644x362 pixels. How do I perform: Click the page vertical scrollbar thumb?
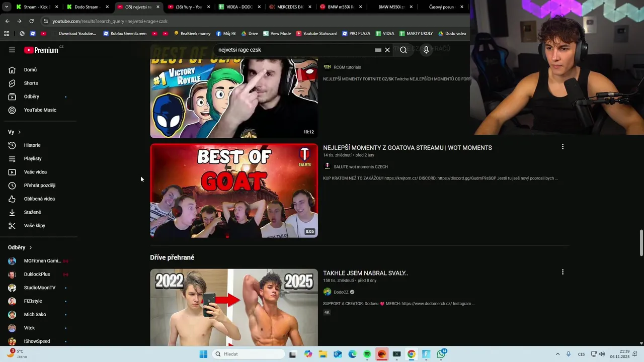641,243
